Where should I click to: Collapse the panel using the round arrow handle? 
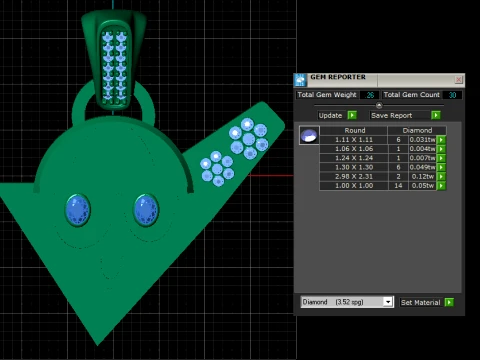(x=379, y=105)
